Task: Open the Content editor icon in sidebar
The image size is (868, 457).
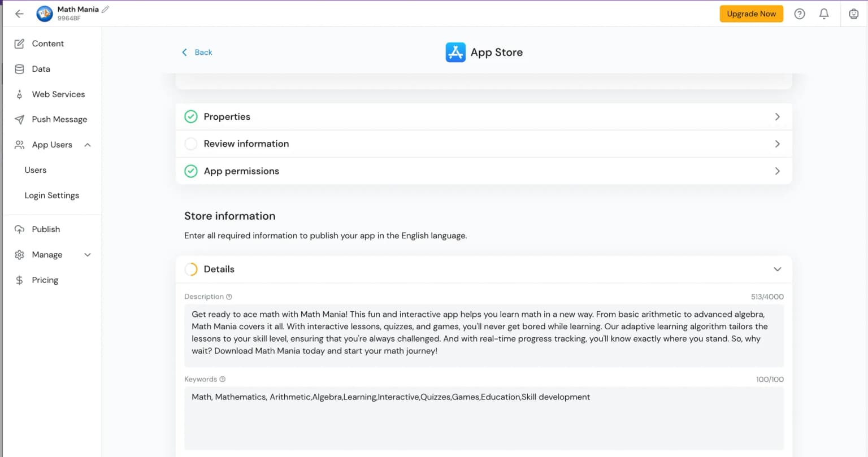Action: click(20, 43)
